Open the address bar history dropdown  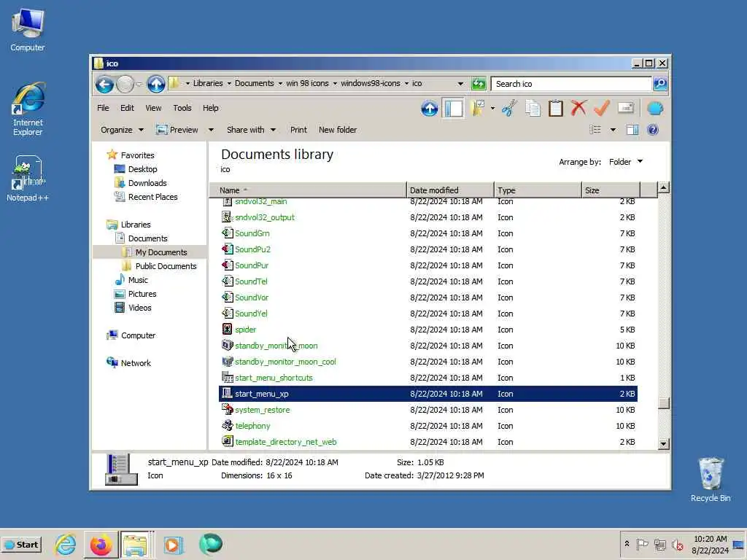(x=460, y=84)
